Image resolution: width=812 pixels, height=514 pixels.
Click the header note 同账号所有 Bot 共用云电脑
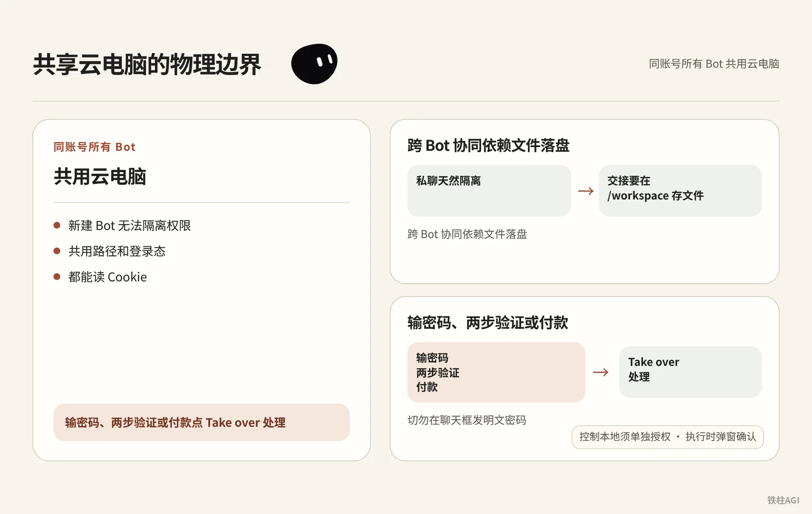click(x=714, y=64)
